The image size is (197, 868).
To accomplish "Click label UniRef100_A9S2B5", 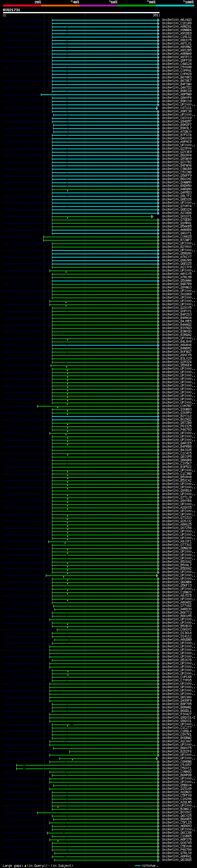I will pyautogui.click(x=177, y=50).
